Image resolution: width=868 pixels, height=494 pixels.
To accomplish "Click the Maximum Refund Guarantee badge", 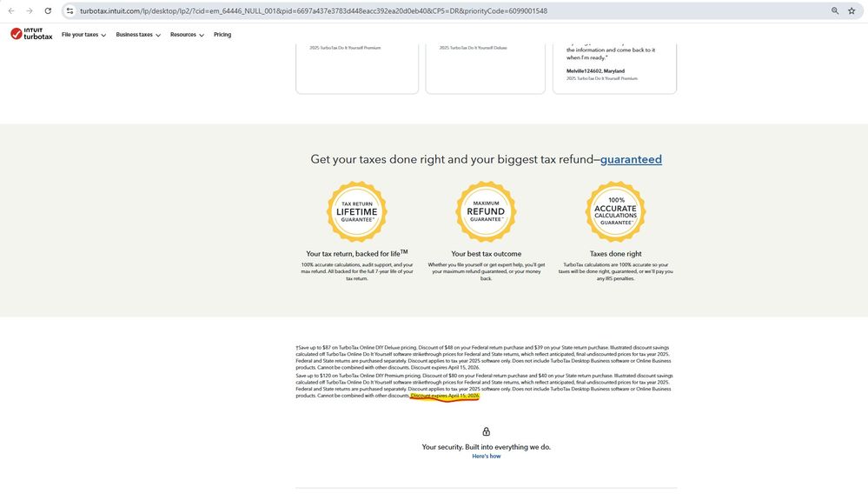I will (486, 211).
